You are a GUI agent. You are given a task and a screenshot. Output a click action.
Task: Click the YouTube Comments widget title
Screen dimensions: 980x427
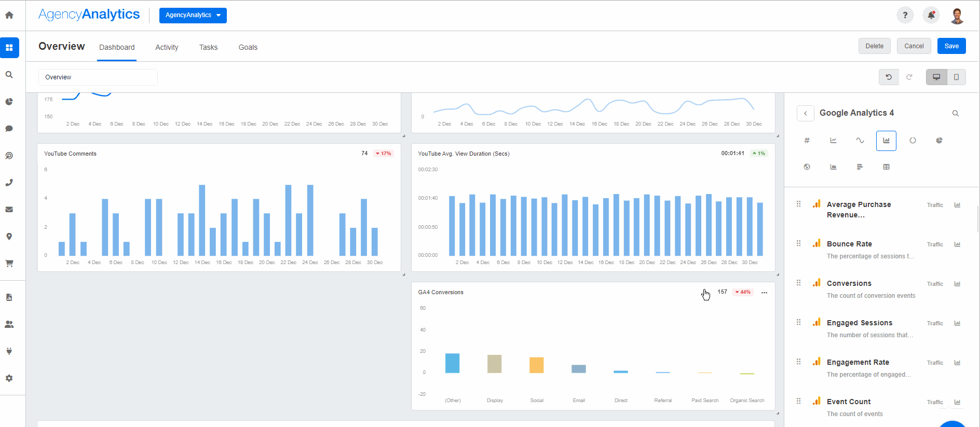click(70, 154)
